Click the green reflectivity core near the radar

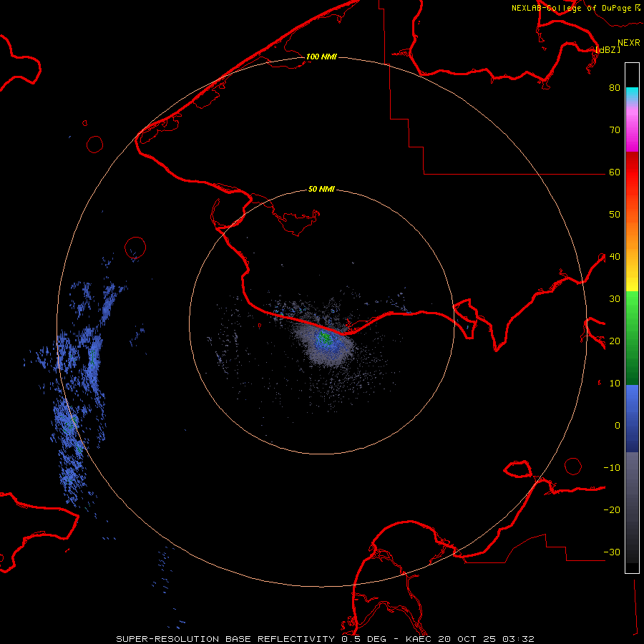click(x=325, y=338)
